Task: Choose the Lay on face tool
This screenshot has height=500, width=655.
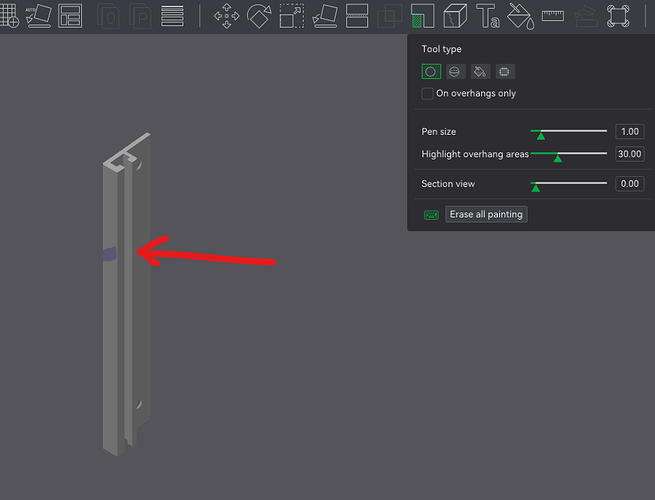Action: pos(325,16)
